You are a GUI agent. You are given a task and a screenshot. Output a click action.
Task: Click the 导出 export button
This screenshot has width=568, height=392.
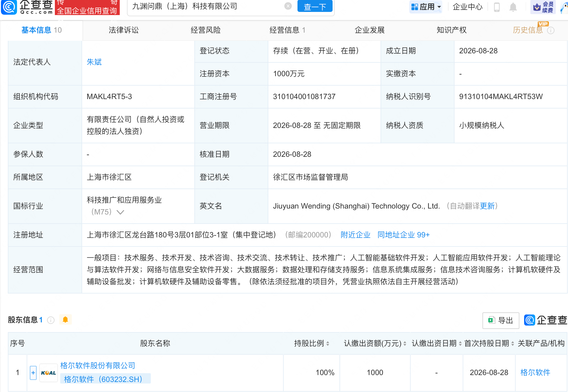[501, 320]
